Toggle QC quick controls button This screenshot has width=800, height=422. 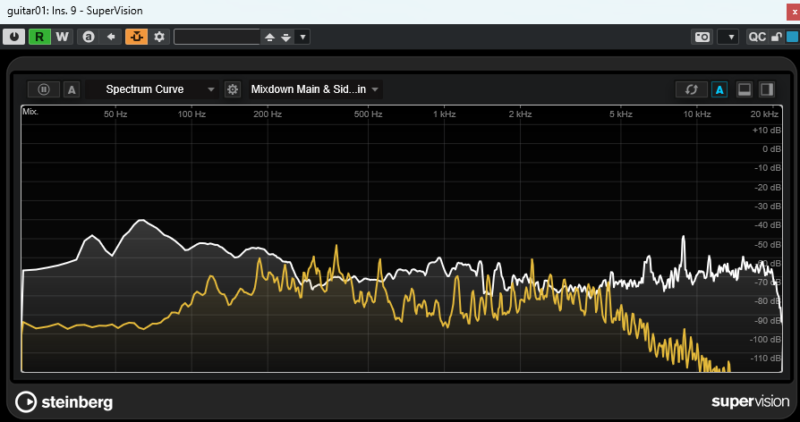tap(757, 37)
